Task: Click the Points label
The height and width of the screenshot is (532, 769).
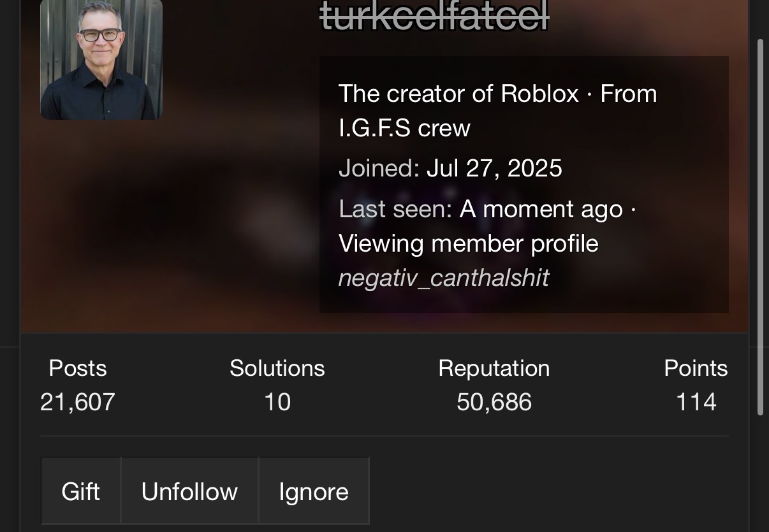Action: [696, 368]
